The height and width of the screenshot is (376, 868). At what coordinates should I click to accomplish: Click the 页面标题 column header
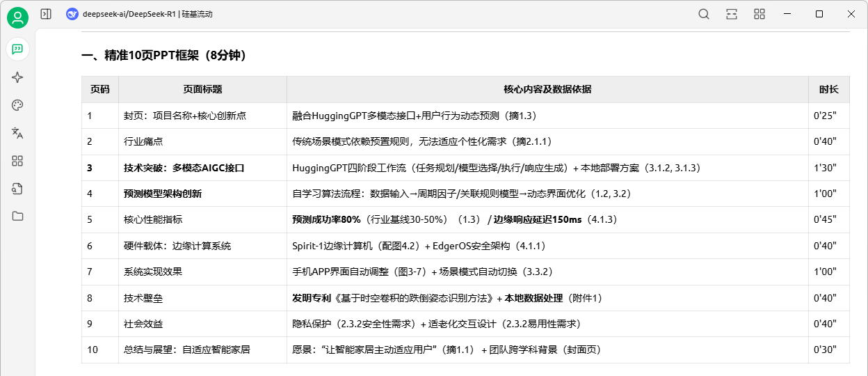pyautogui.click(x=202, y=89)
